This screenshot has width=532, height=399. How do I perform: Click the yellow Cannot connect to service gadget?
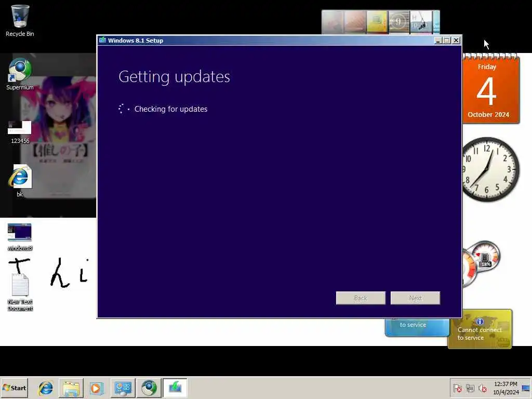point(480,329)
